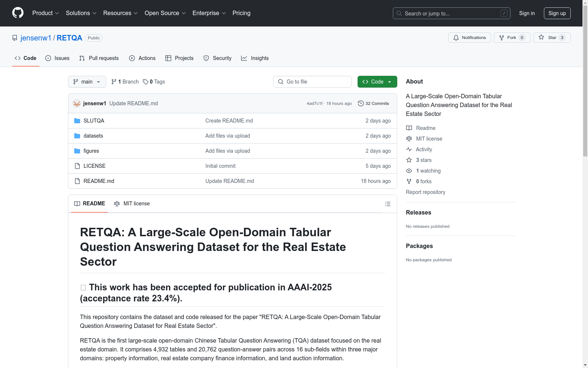Click the jensenw1 avatar in commit row
This screenshot has height=368, width=588.
(77, 103)
